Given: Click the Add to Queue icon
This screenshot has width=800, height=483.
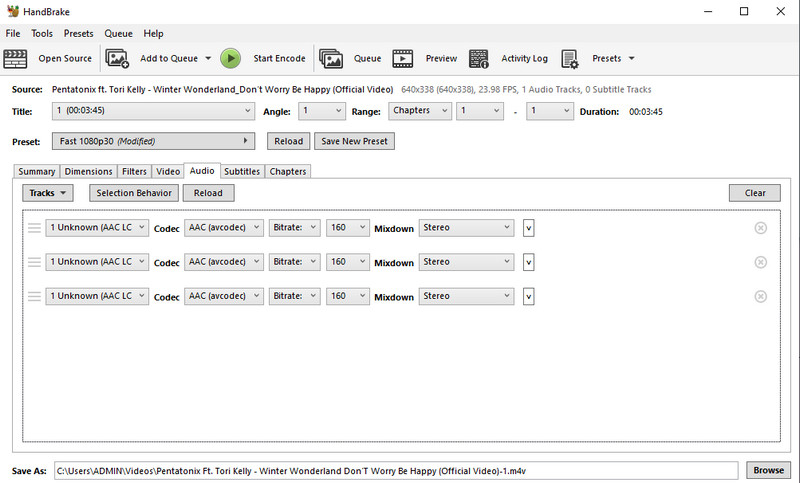Looking at the screenshot, I should pos(118,58).
